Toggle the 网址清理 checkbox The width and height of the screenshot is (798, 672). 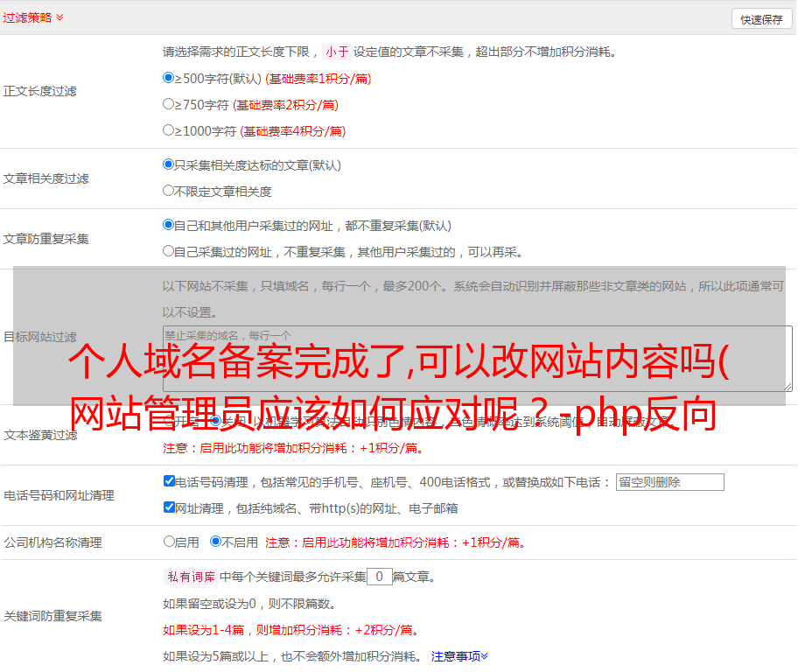point(169,507)
